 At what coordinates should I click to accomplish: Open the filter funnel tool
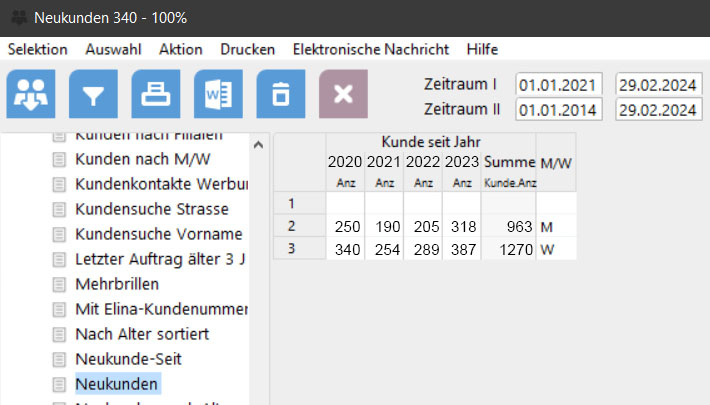93,95
